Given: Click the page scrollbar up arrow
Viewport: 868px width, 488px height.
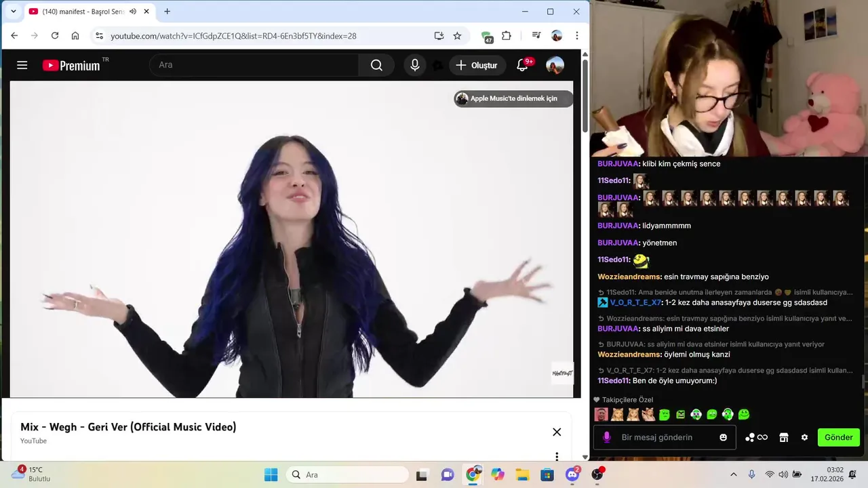Looking at the screenshot, I should click(x=585, y=54).
